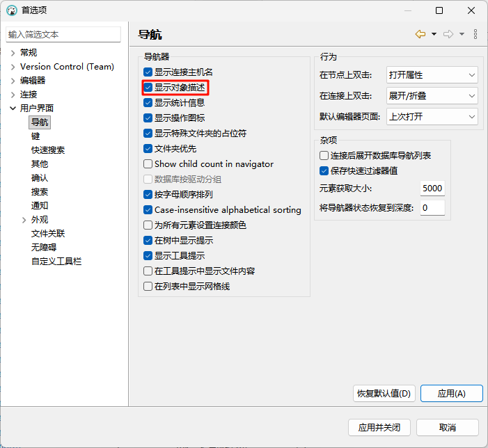Open 其他 preferences page

coord(40,164)
